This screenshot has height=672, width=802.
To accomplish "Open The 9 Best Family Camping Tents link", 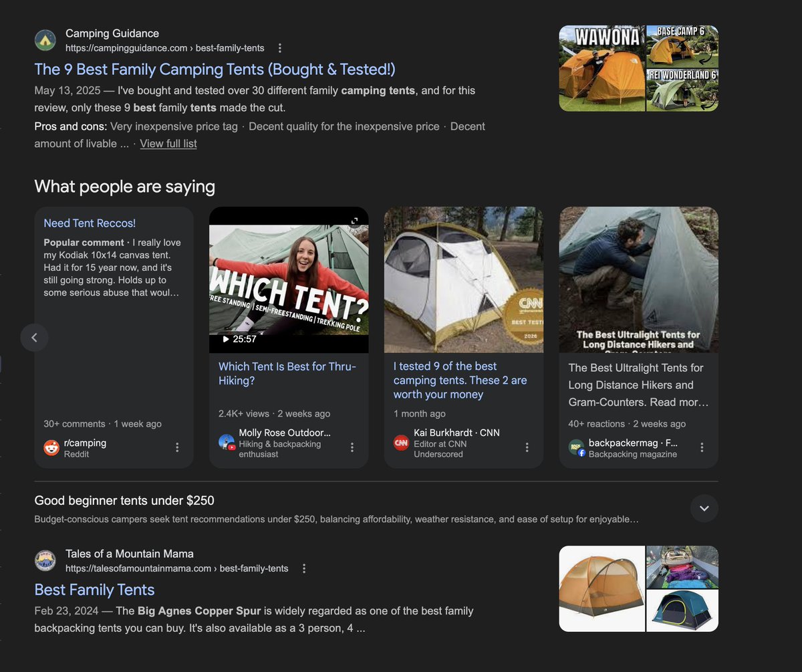I will (215, 69).
